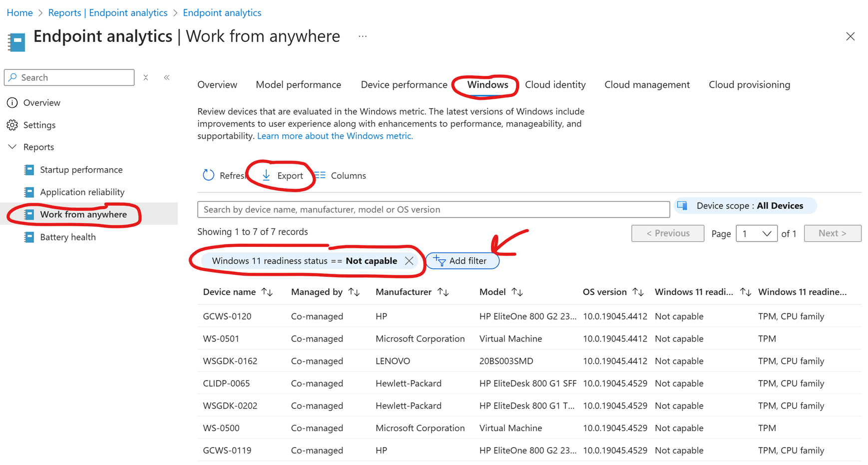
Task: Close the Endpoint analytics blade
Action: pos(851,36)
